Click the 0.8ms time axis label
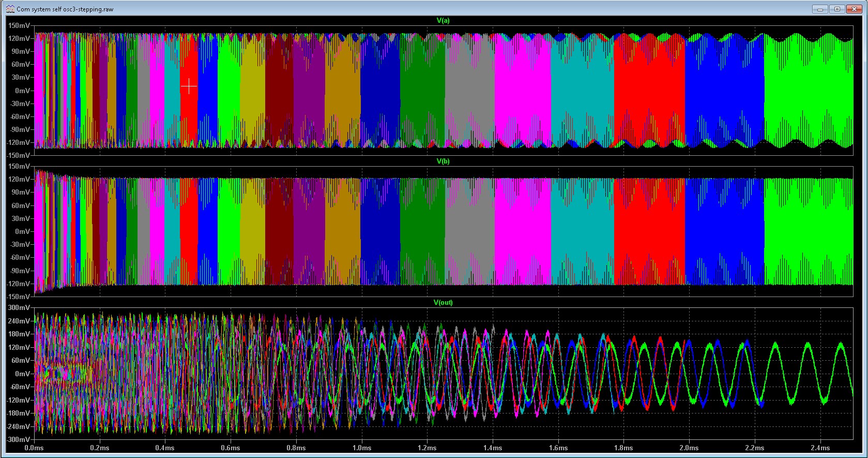The image size is (868, 458). tap(296, 448)
